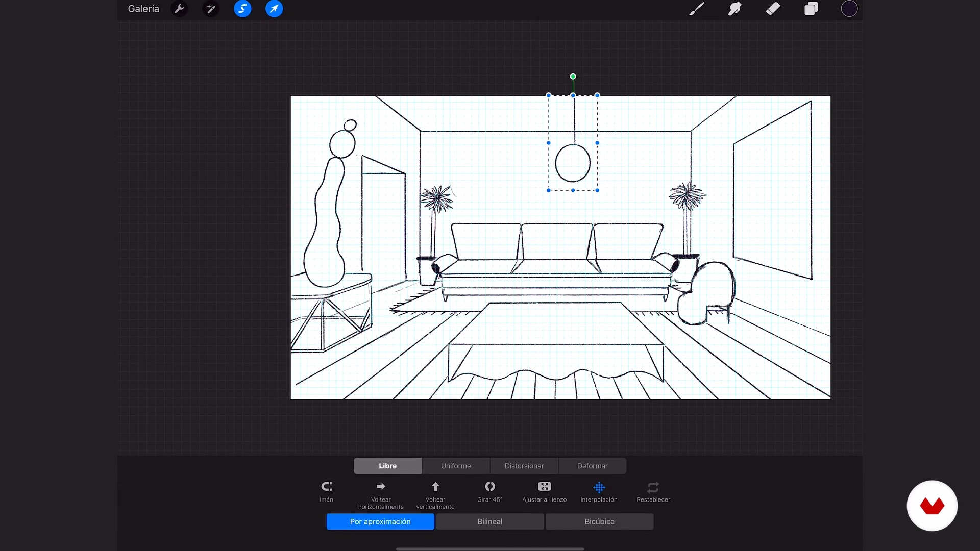The height and width of the screenshot is (551, 980).
Task: Click the green rotation handle
Action: [x=573, y=77]
